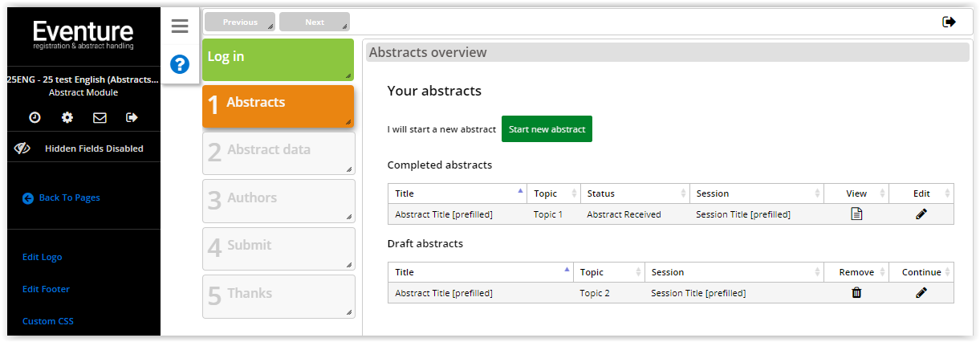The width and height of the screenshot is (980, 342).
Task: Open the Edit Logo link
Action: pos(43,257)
